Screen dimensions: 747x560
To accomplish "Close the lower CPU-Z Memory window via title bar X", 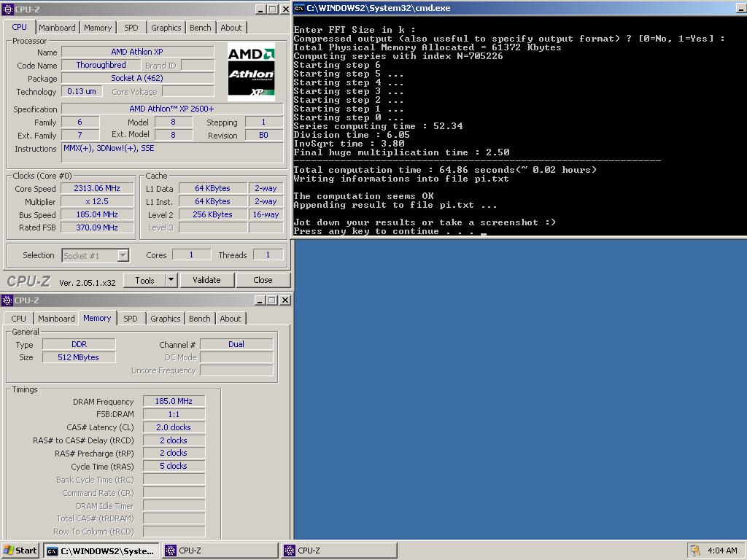I will [285, 300].
